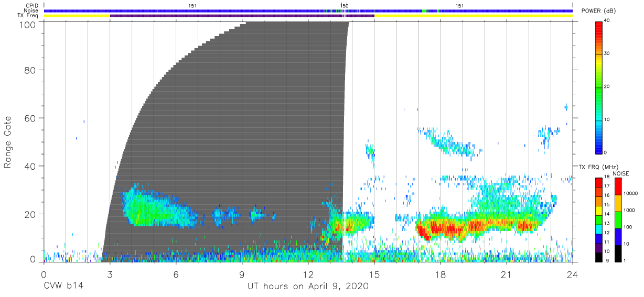Click '15' on the UT hours axis

pyautogui.click(x=374, y=274)
